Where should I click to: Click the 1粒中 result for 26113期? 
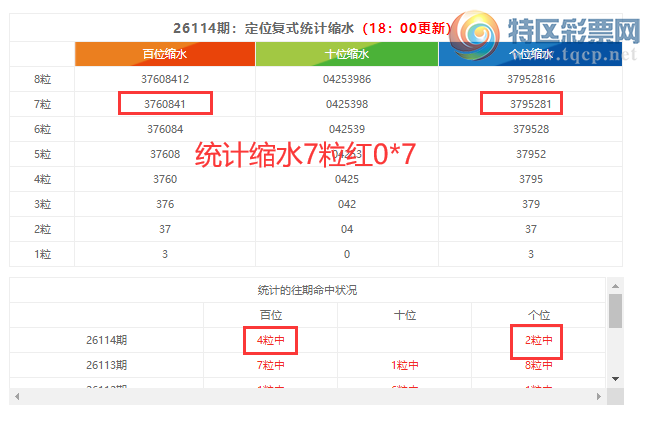pos(405,365)
